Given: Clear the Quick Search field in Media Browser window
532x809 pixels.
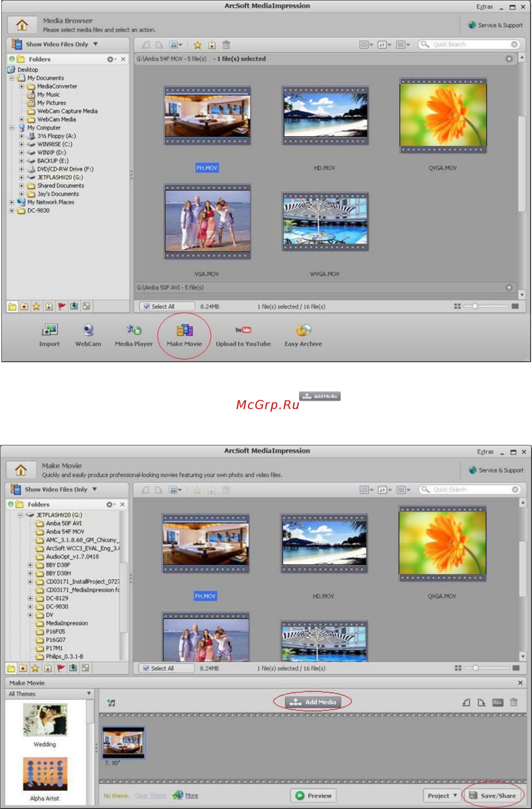Looking at the screenshot, I should point(514,44).
